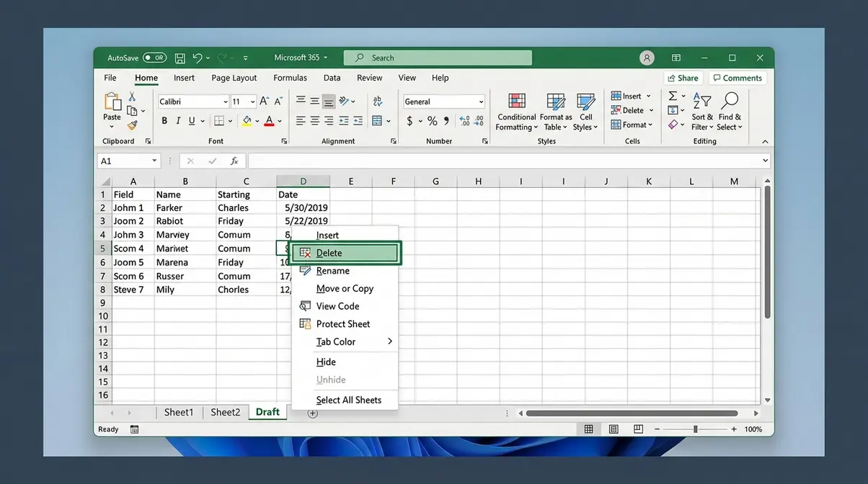868x484 pixels.
Task: Click the Paste clipboard icon
Action: point(112,102)
